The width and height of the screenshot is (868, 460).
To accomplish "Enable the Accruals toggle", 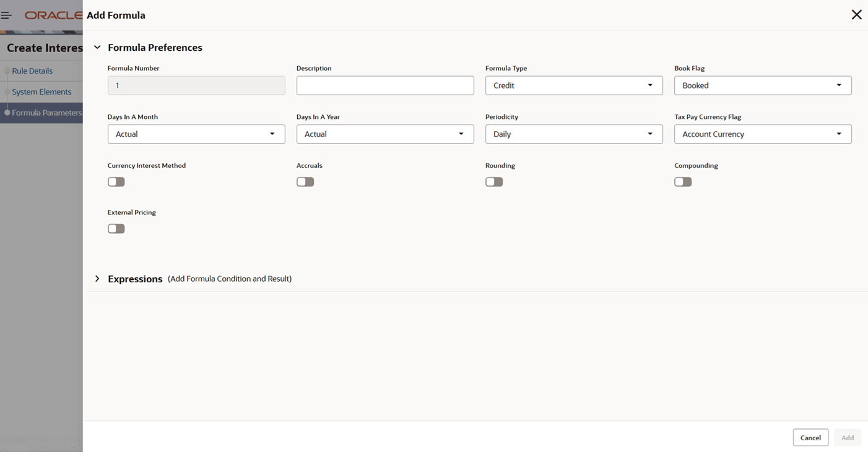I will point(305,182).
